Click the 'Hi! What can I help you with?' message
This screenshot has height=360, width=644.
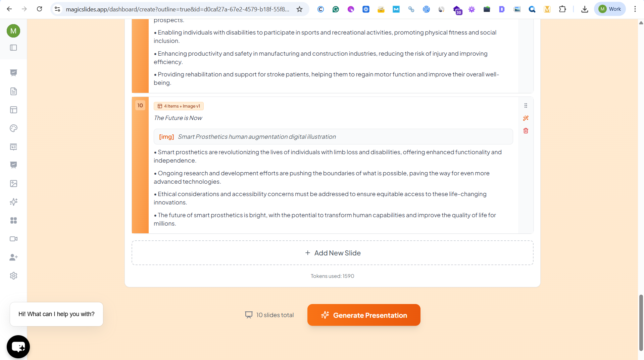click(56, 314)
